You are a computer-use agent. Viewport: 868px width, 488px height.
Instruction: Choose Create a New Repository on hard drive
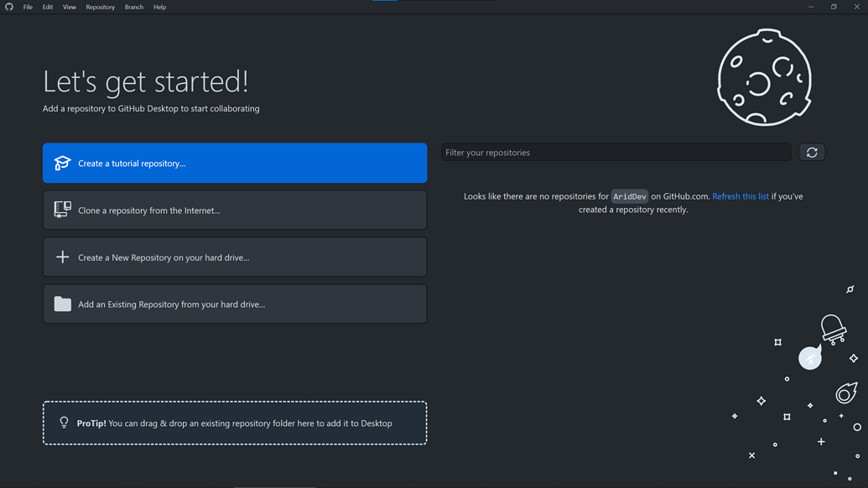pyautogui.click(x=235, y=257)
